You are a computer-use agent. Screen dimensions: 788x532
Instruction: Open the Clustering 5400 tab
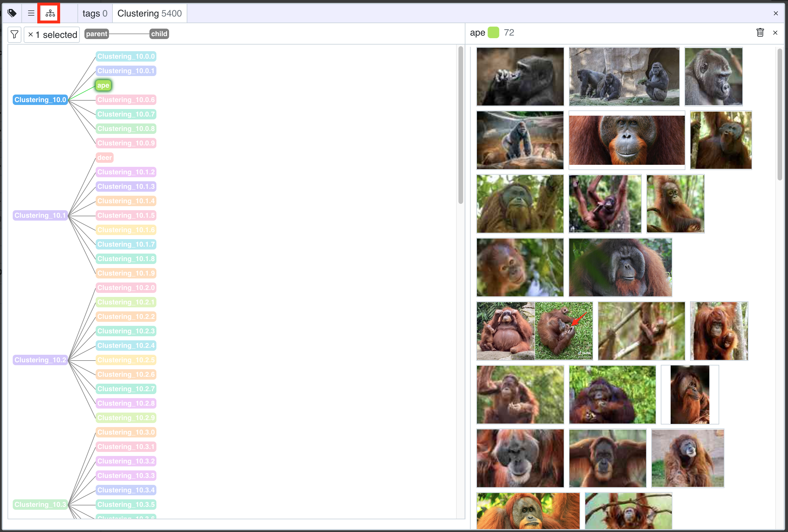tap(149, 14)
